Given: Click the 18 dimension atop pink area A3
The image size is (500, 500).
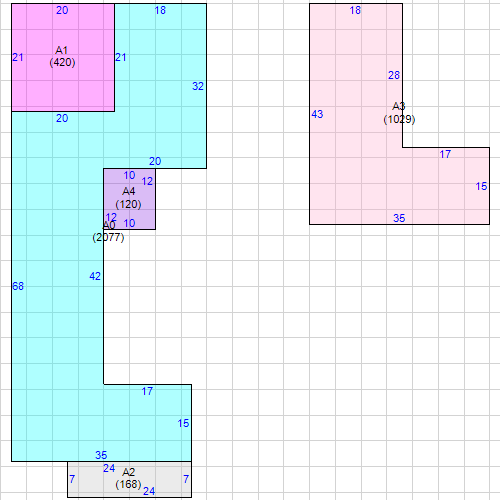Looking at the screenshot, I should tap(355, 10).
